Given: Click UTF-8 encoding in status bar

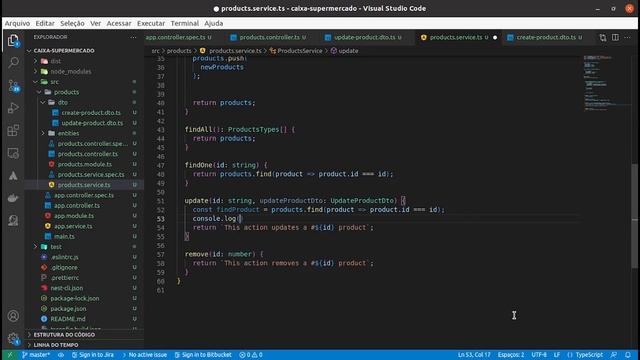Looking at the screenshot, I should 539,355.
